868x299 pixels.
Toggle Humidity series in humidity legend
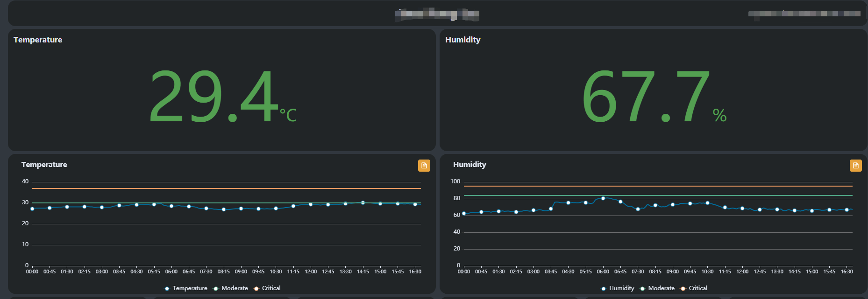618,288
